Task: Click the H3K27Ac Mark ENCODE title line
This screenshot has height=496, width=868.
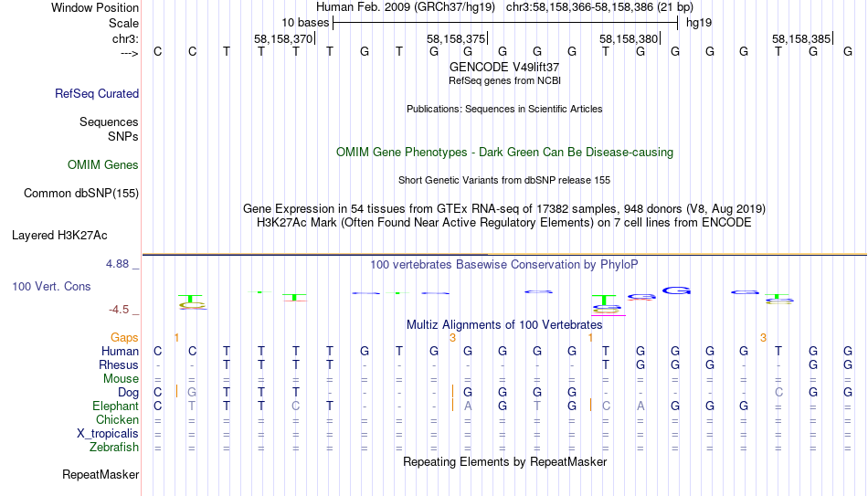Action: tap(504, 223)
